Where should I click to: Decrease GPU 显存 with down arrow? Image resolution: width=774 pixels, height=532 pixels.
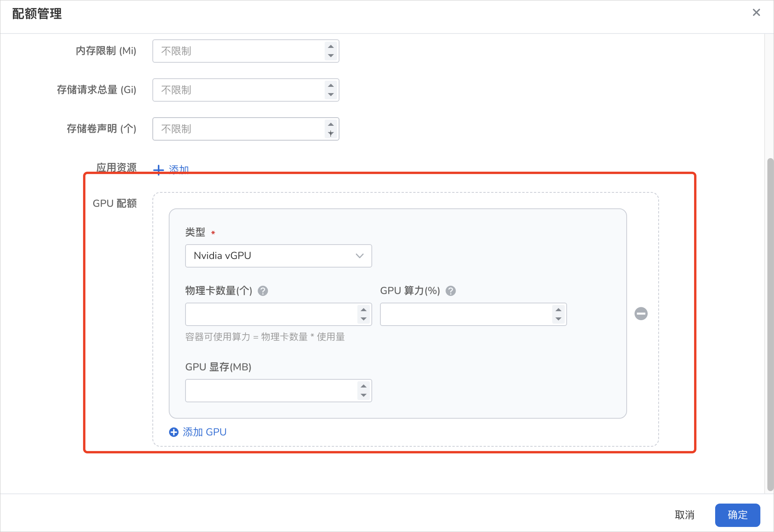[x=364, y=395]
